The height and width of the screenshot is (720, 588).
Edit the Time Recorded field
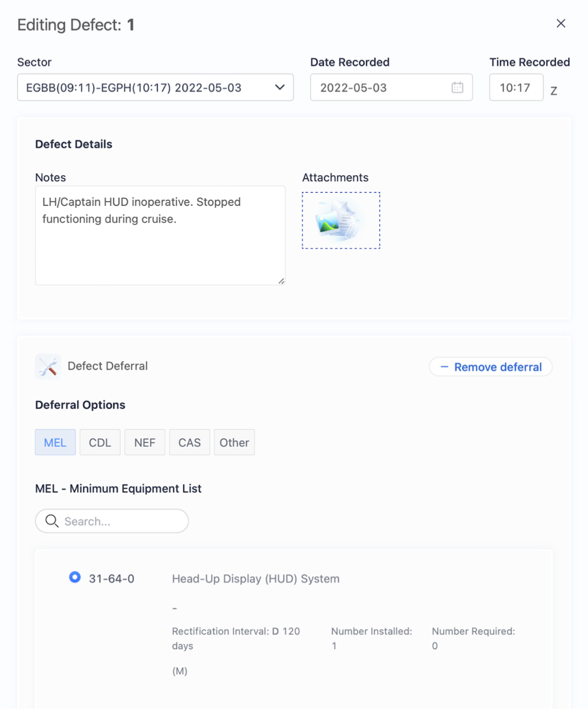point(516,88)
